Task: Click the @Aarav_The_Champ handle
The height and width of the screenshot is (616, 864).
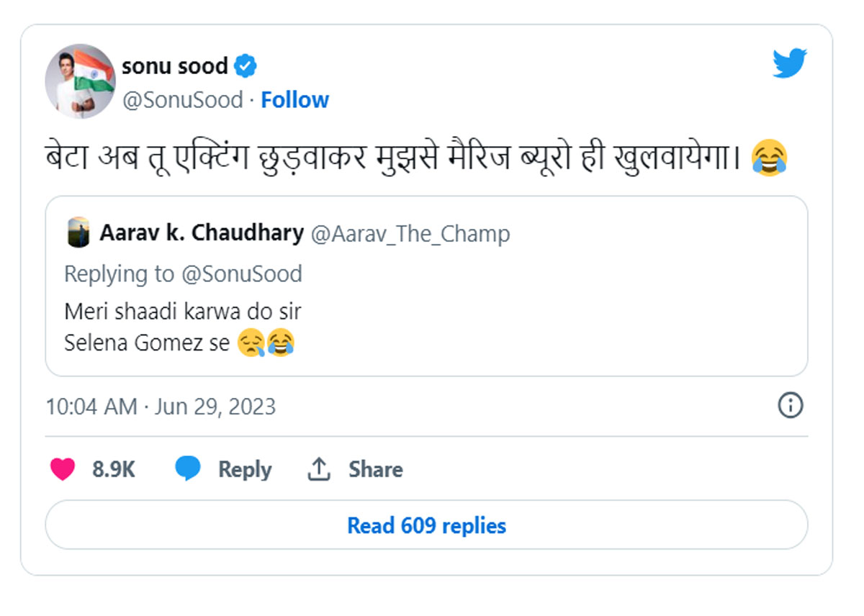Action: point(410,234)
